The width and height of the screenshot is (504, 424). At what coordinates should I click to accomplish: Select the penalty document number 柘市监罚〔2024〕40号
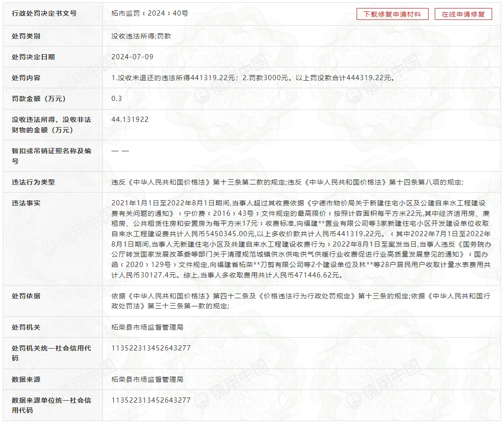point(148,14)
